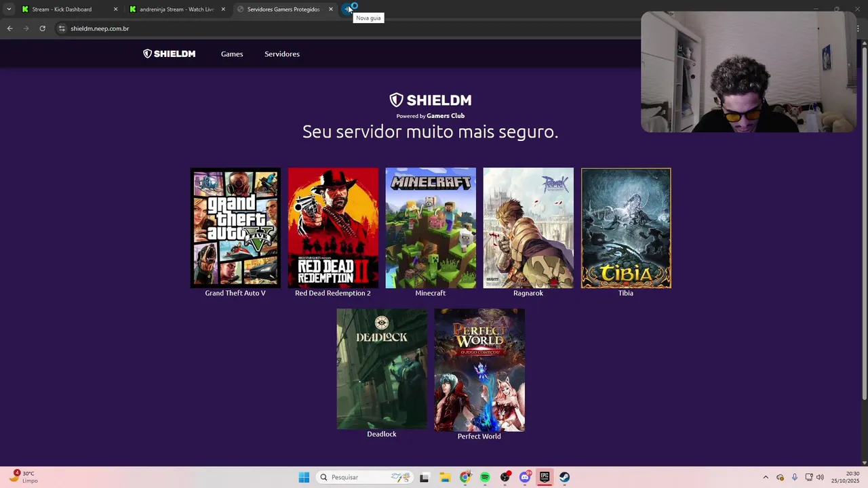Switch to andreninja Stream tab

coord(176,9)
